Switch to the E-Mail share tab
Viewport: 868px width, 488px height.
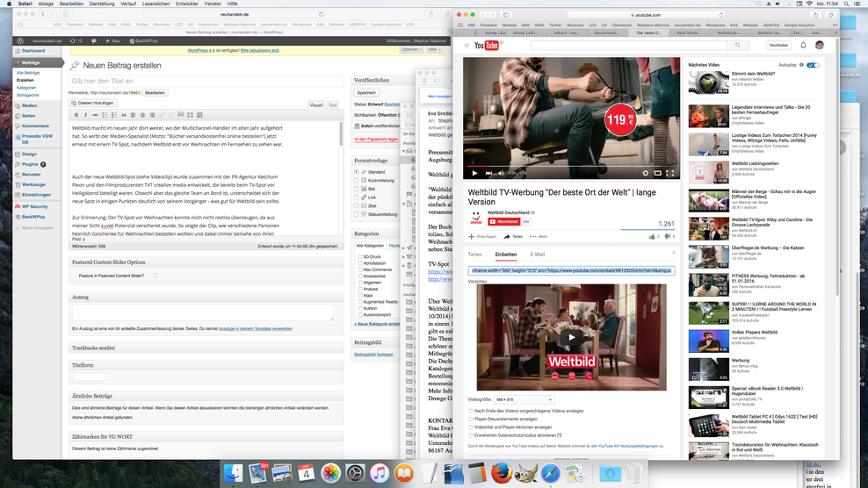tap(538, 255)
